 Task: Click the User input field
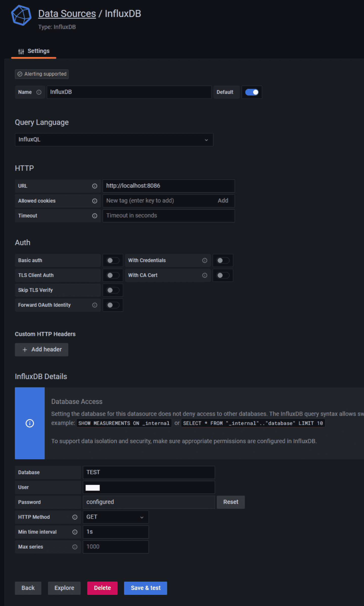coord(149,487)
